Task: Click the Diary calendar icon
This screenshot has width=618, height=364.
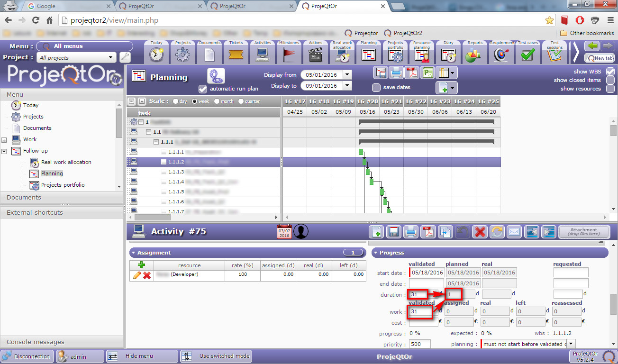Action: click(448, 53)
